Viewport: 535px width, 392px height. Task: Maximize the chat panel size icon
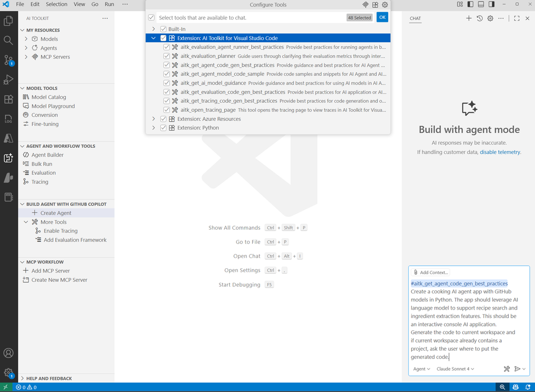[x=517, y=18]
